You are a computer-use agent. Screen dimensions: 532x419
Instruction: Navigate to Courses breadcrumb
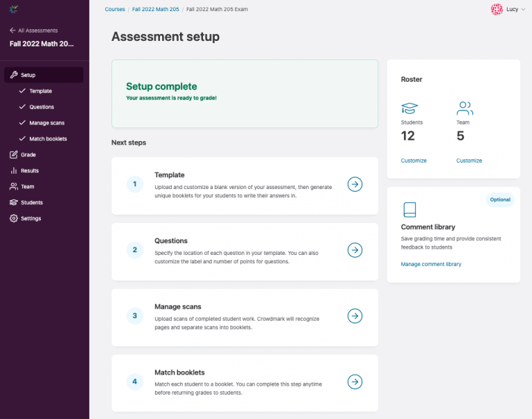pos(115,9)
